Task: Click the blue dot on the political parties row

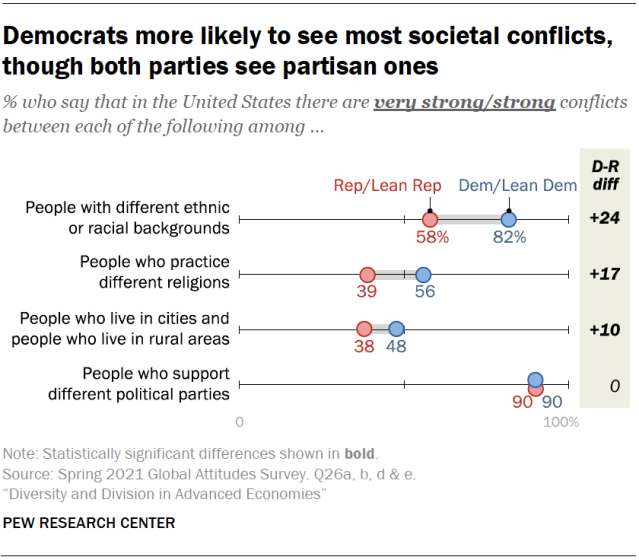Action: [535, 379]
